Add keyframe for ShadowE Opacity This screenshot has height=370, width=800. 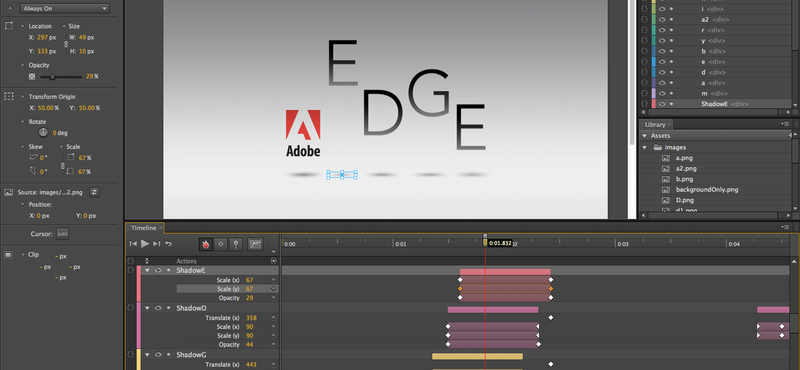(273, 298)
